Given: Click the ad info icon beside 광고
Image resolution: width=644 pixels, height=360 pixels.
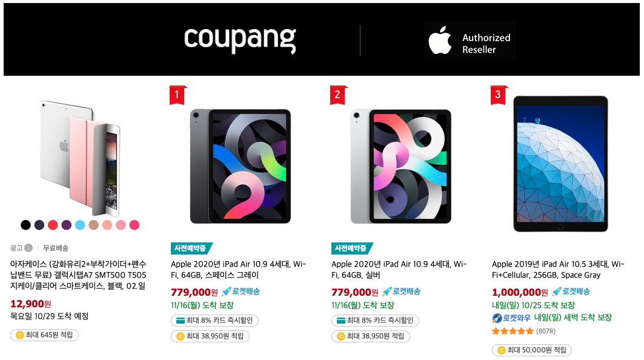Looking at the screenshot, I should (28, 248).
